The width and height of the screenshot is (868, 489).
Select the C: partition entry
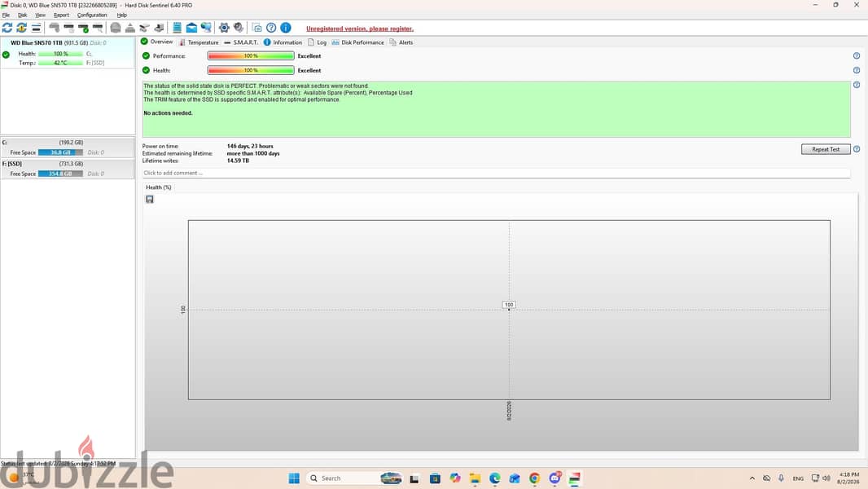click(x=67, y=148)
